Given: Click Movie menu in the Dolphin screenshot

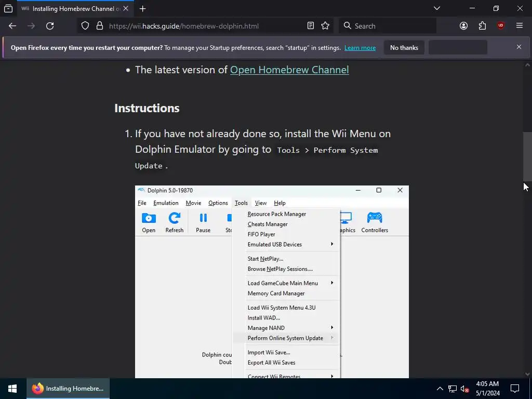Looking at the screenshot, I should (193, 203).
